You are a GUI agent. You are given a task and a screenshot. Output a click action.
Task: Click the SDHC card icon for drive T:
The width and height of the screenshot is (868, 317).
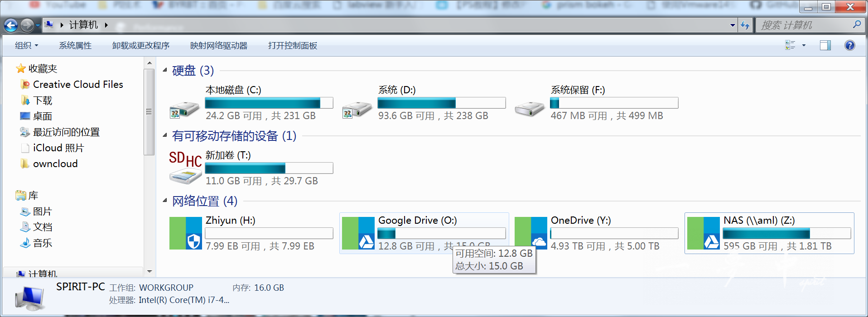click(x=185, y=168)
